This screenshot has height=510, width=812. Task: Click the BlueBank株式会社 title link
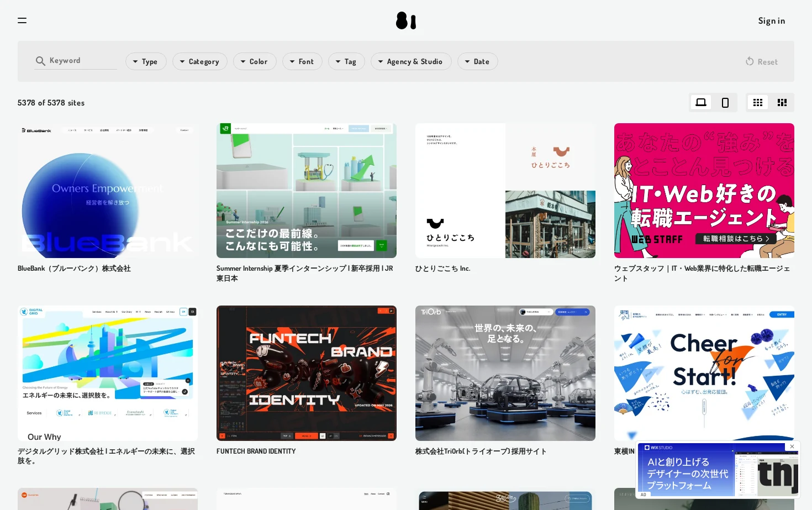74,269
